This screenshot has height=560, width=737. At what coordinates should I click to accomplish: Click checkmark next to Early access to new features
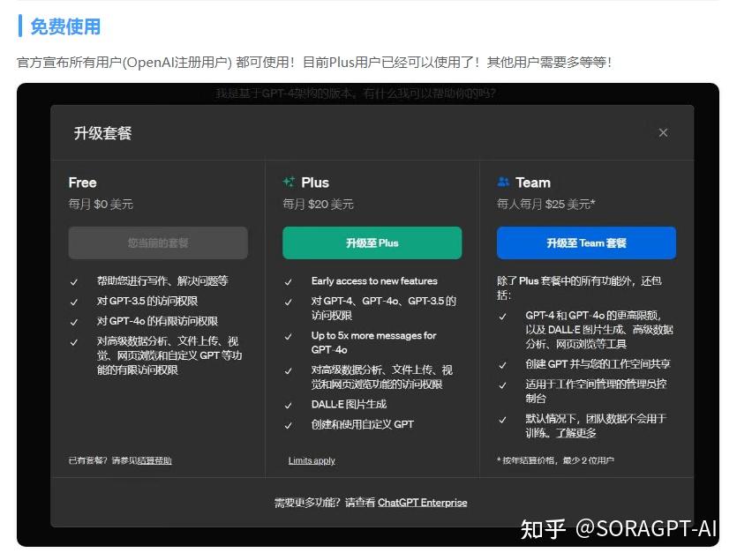[289, 280]
